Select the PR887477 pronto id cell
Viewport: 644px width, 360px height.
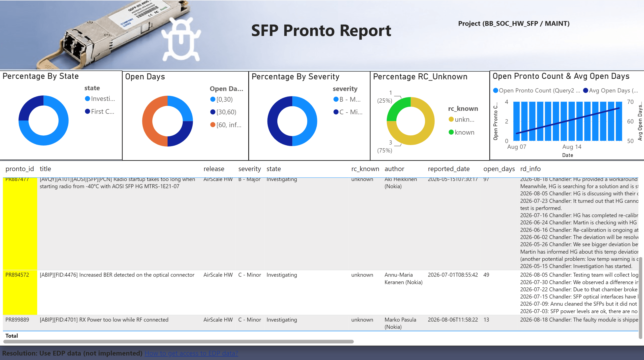(x=20, y=224)
